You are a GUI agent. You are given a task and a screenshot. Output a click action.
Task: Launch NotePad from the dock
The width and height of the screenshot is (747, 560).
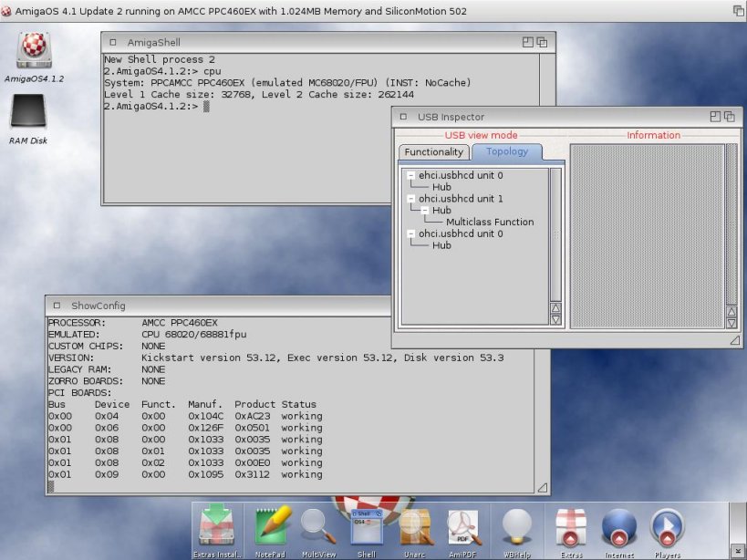click(272, 527)
